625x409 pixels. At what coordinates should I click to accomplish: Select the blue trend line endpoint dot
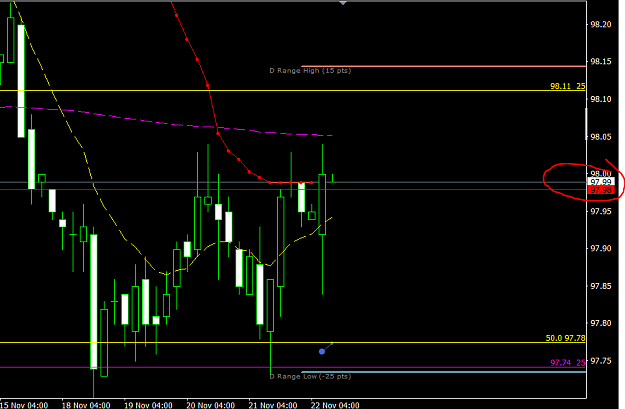322,351
